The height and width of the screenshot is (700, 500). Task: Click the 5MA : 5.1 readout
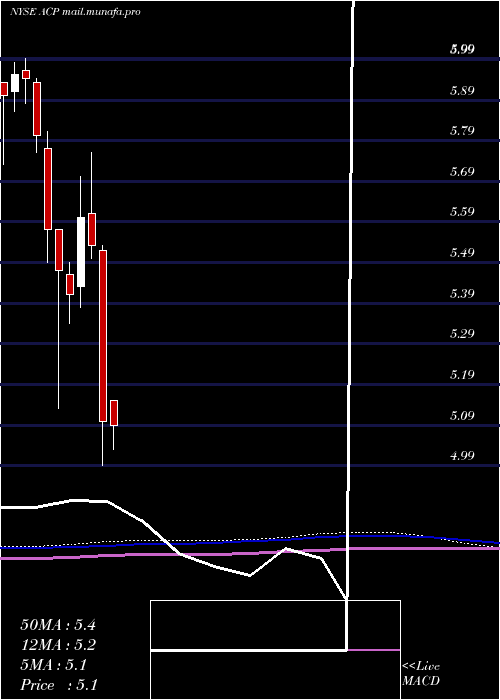[x=54, y=665]
